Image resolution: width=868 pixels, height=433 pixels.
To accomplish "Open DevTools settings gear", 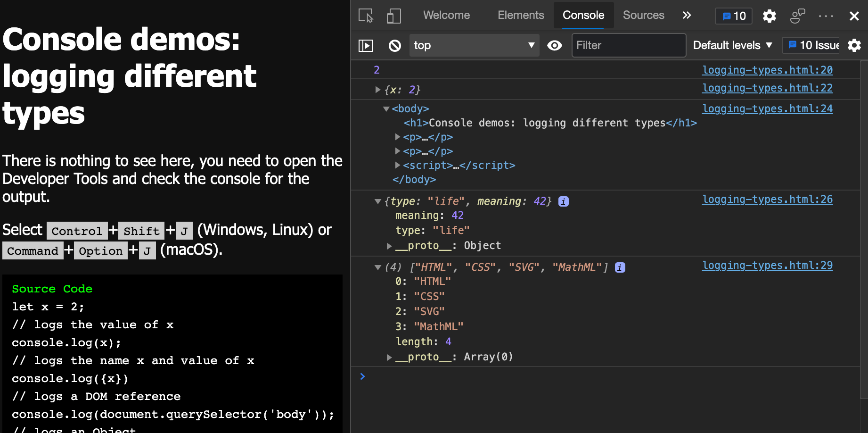I will tap(769, 16).
